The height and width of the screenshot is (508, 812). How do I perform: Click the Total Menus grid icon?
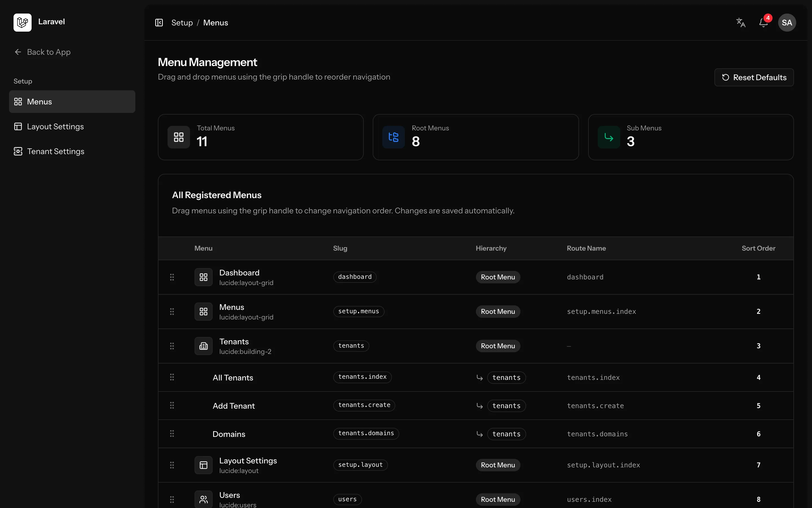pyautogui.click(x=179, y=137)
